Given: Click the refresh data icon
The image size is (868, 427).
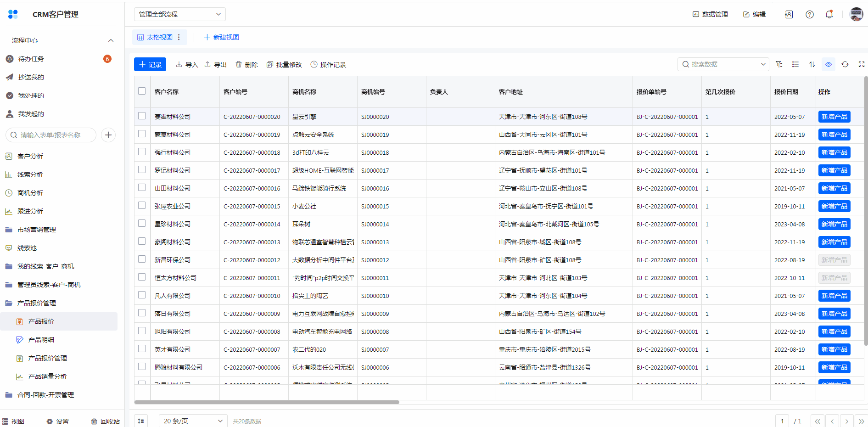Looking at the screenshot, I should point(845,64).
